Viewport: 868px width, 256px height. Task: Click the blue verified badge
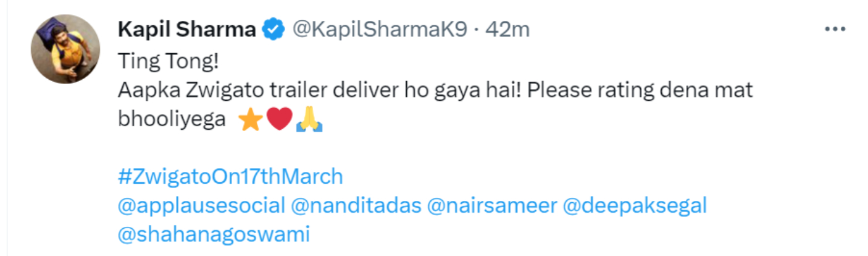click(274, 29)
